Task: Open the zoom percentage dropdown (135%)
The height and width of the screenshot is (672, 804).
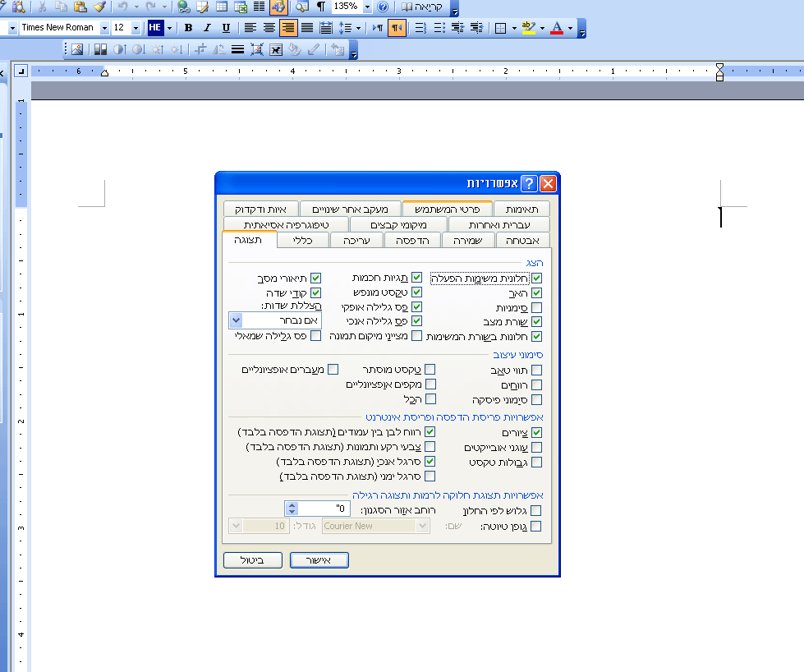Action: point(367,7)
